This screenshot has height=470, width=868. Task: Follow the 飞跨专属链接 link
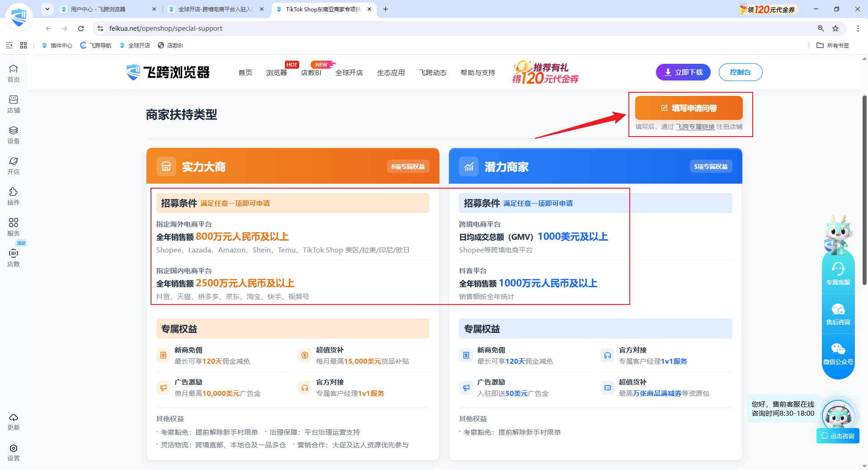pyautogui.click(x=695, y=127)
